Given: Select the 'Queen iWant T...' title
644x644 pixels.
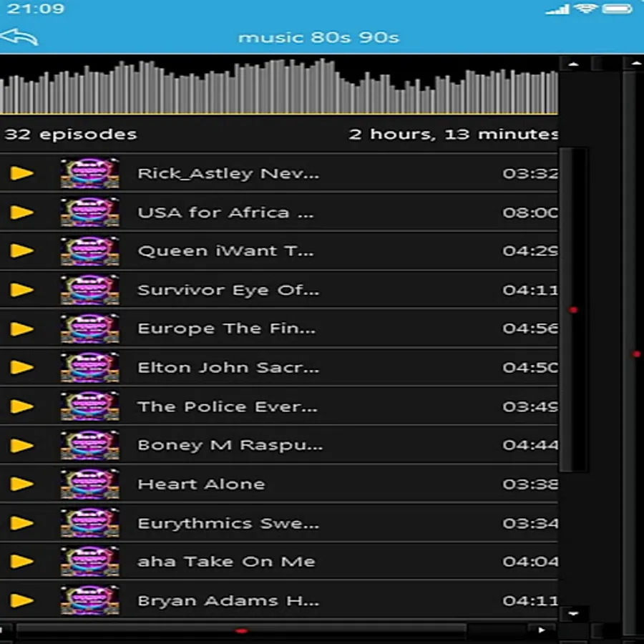Looking at the screenshot, I should pyautogui.click(x=225, y=251).
